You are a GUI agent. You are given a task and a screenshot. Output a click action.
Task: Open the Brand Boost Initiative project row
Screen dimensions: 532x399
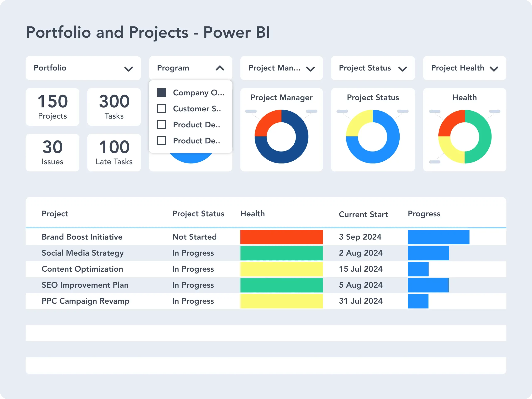click(x=82, y=237)
